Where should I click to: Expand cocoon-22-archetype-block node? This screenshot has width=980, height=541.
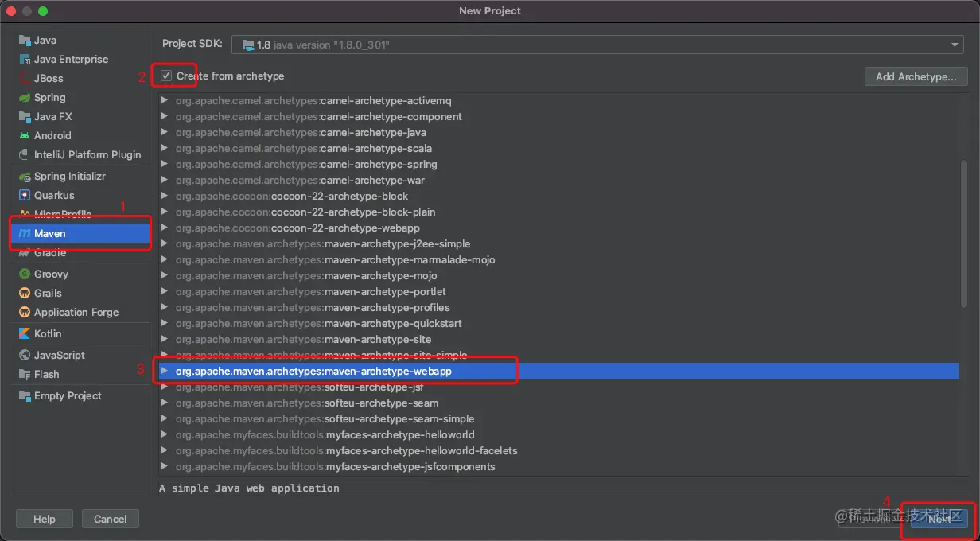(165, 196)
